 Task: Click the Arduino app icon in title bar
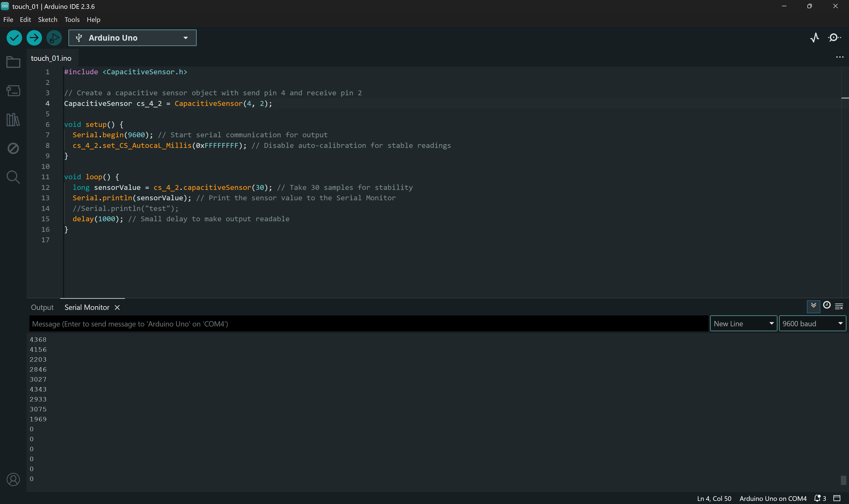point(5,6)
